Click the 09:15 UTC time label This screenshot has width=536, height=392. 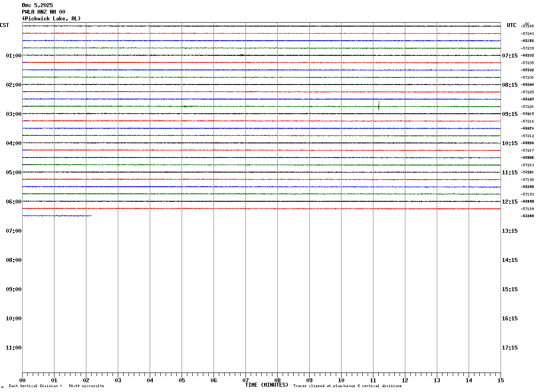pos(510,114)
